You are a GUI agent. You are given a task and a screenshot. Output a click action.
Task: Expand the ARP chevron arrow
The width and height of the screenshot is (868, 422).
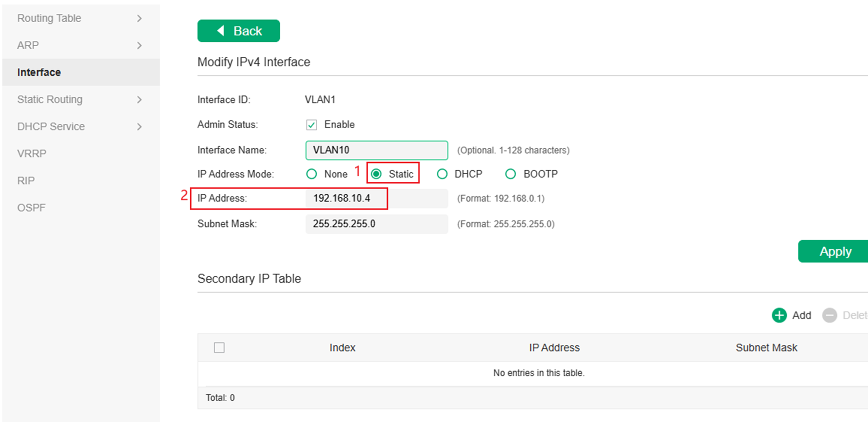coord(139,45)
